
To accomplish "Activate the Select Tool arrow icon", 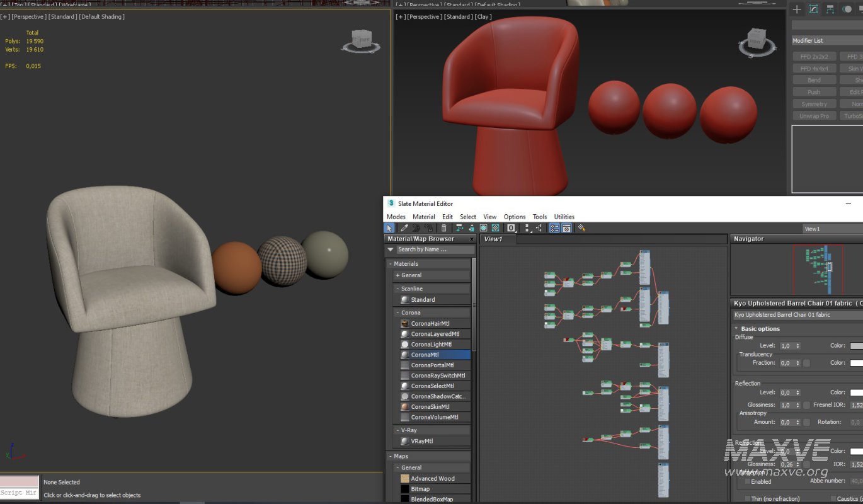I will [x=389, y=228].
